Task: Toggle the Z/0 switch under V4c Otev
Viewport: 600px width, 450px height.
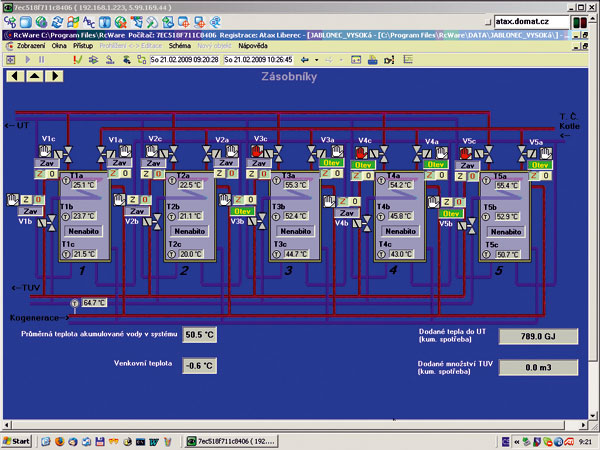Action: coord(362,176)
